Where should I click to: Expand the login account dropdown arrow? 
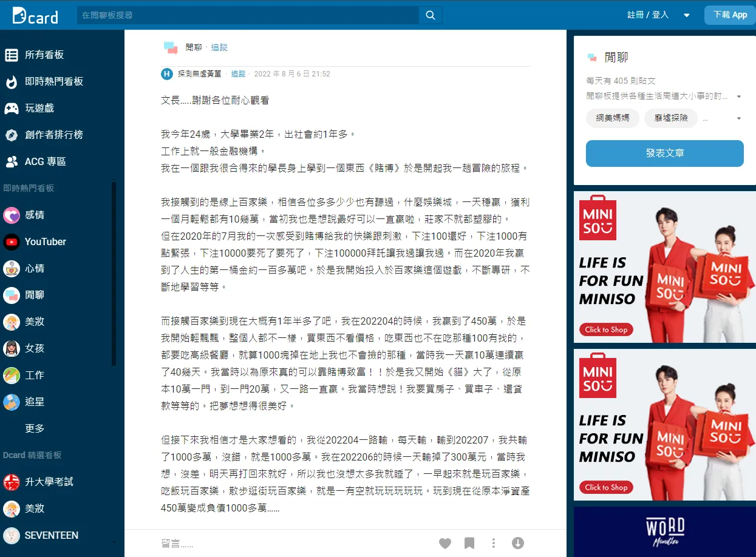click(686, 15)
